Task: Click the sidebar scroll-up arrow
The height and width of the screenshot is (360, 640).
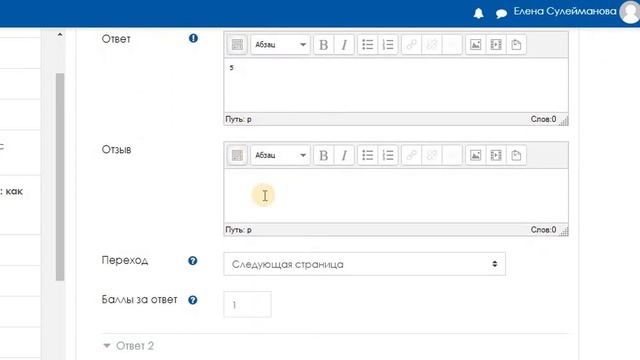Action: coord(60,35)
